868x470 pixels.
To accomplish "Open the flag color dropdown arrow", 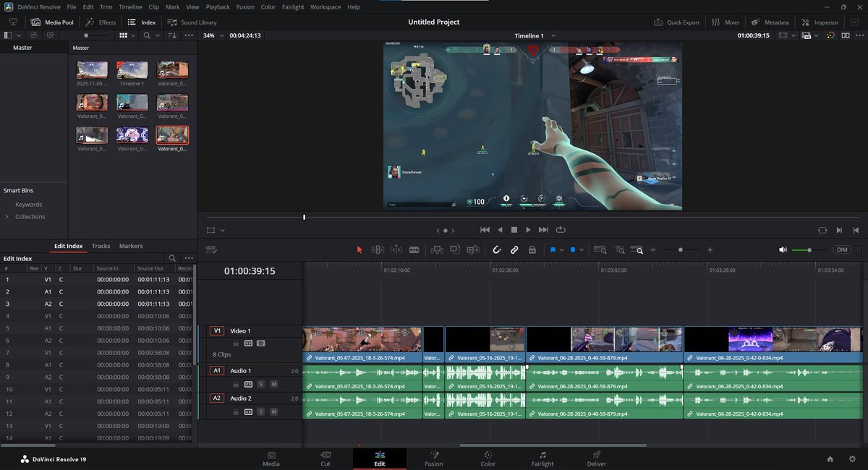I will (x=561, y=250).
